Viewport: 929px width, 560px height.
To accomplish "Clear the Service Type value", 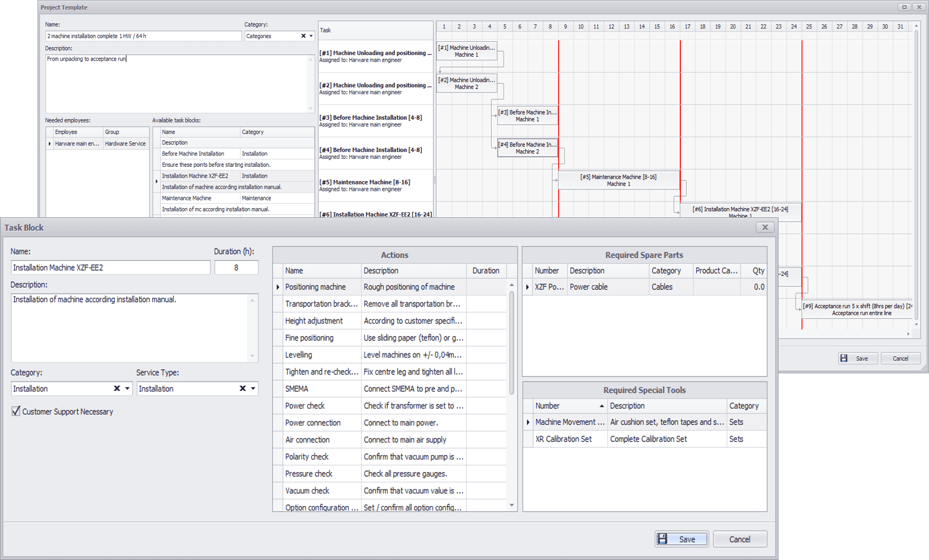I will (242, 389).
